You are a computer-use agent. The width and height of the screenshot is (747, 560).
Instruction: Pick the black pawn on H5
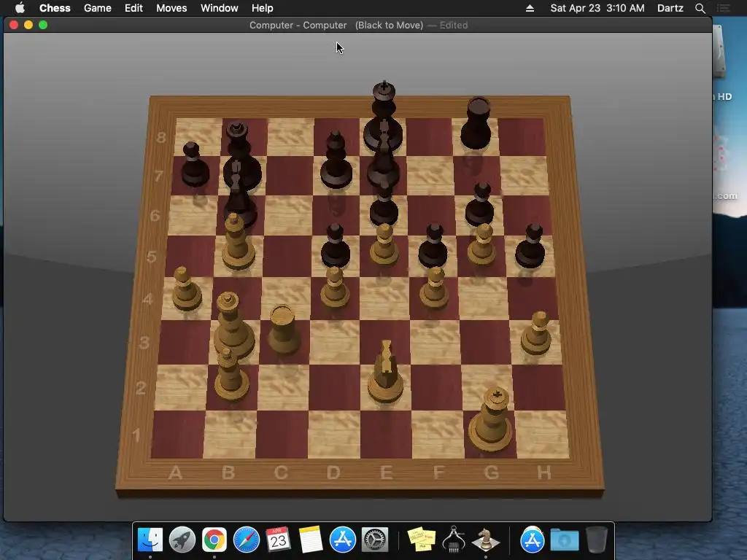coord(530,246)
